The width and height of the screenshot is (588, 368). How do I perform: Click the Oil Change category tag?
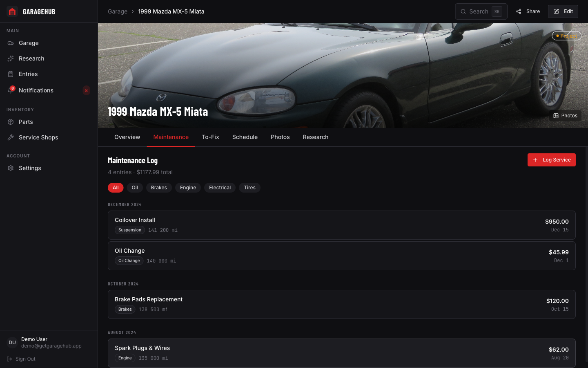(x=129, y=261)
